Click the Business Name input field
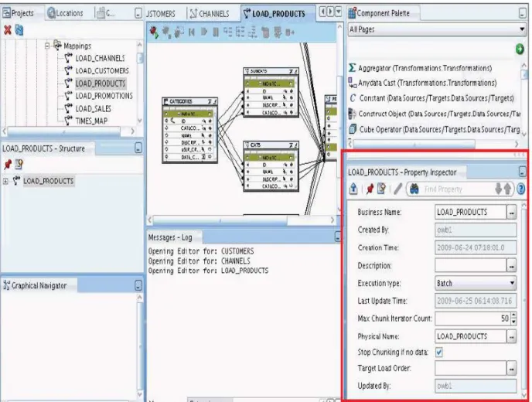532x402 pixels. (x=471, y=213)
